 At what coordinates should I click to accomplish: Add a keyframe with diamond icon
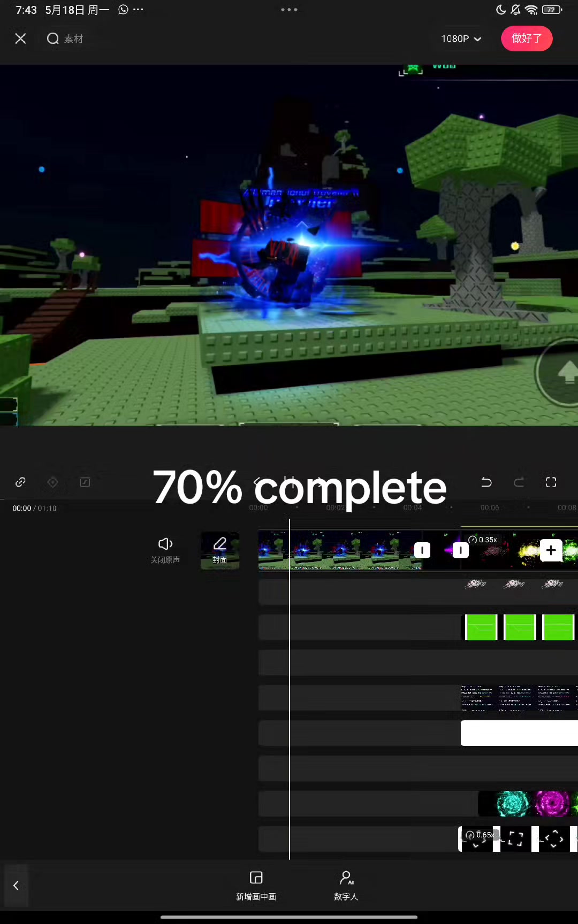click(52, 482)
